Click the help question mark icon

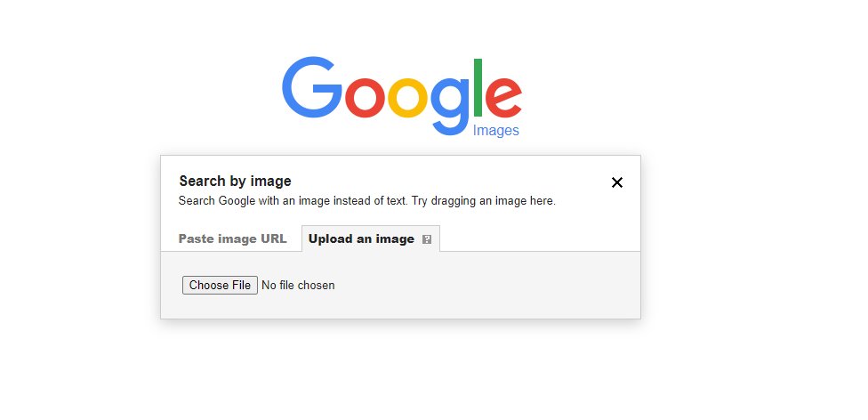426,239
